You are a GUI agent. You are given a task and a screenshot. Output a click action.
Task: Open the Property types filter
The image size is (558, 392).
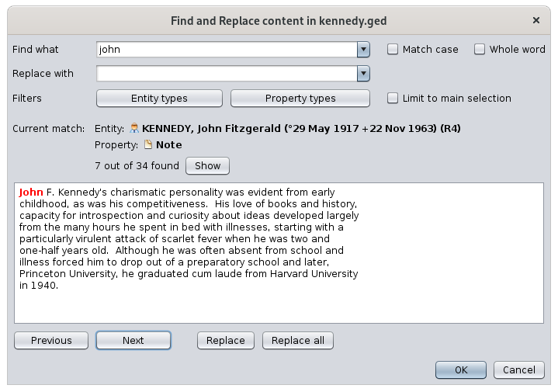point(300,99)
